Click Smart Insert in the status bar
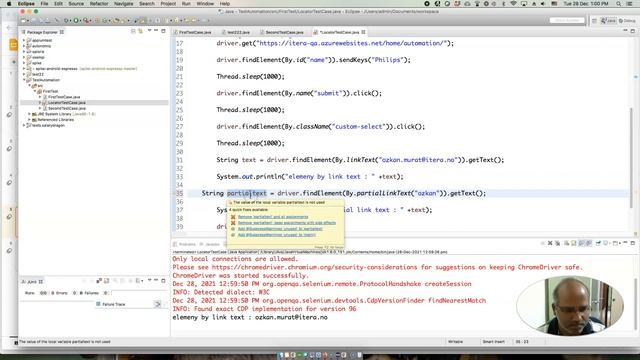640x360 pixels. point(493,342)
